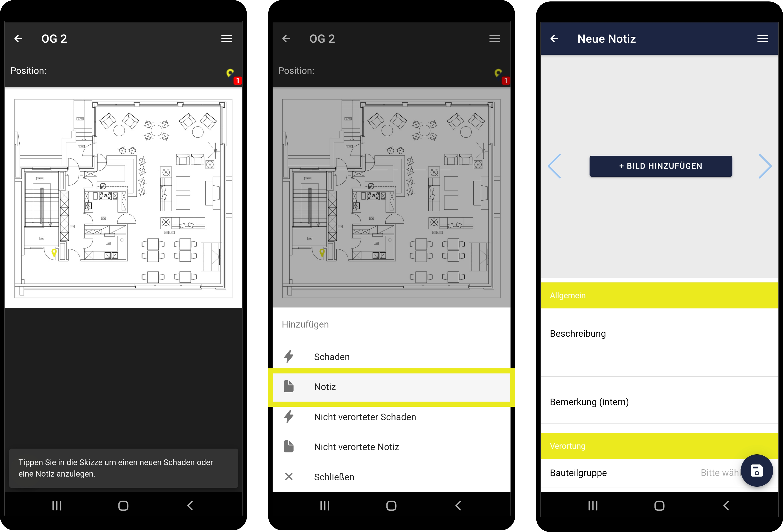The height and width of the screenshot is (532, 783).
Task: Tap back arrow on first OG 2 screen
Action: 18,39
